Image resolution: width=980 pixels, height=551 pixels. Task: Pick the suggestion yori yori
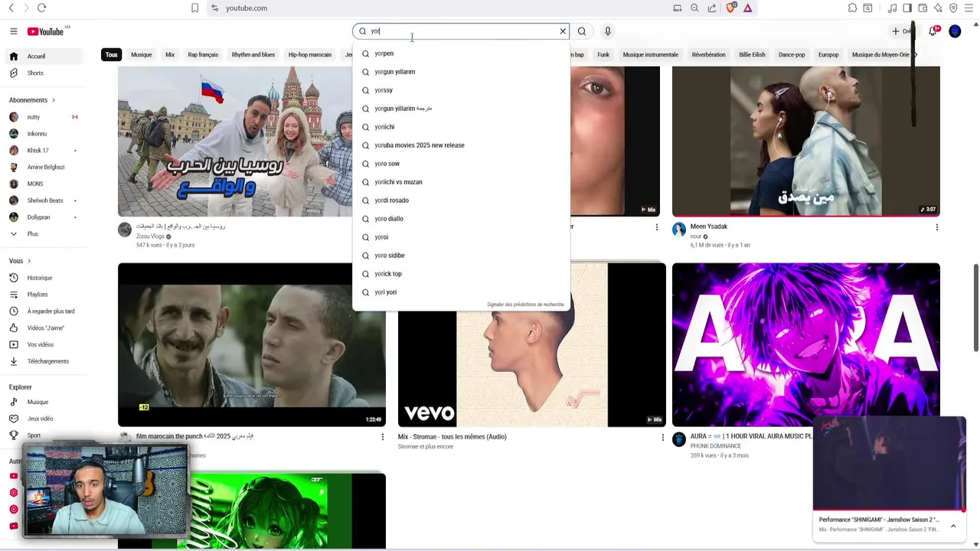click(461, 292)
